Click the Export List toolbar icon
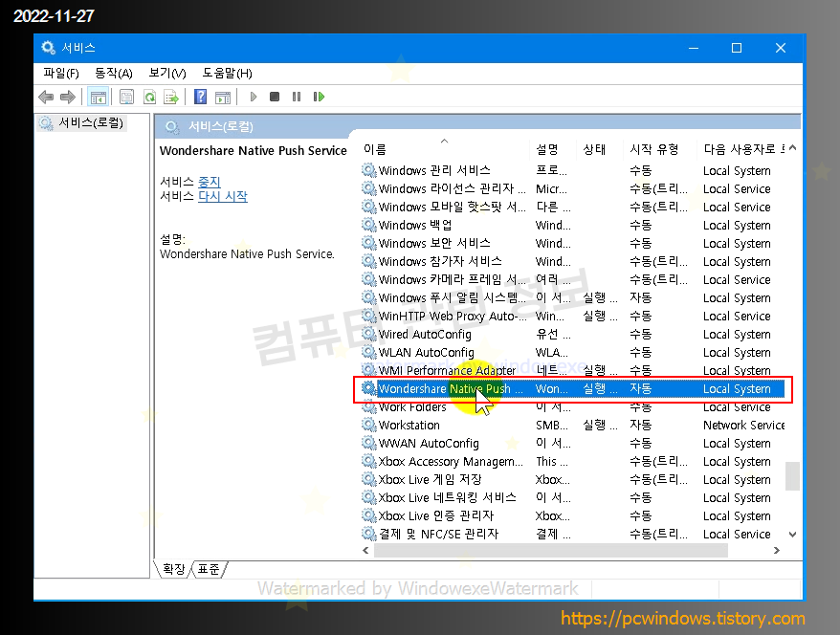The height and width of the screenshot is (635, 840). pyautogui.click(x=171, y=97)
